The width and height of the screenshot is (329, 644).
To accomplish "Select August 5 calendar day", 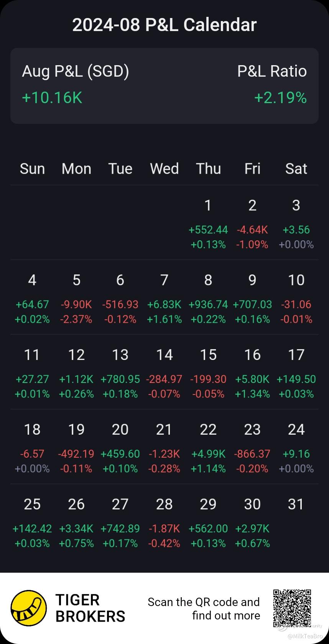I will click(x=76, y=299).
